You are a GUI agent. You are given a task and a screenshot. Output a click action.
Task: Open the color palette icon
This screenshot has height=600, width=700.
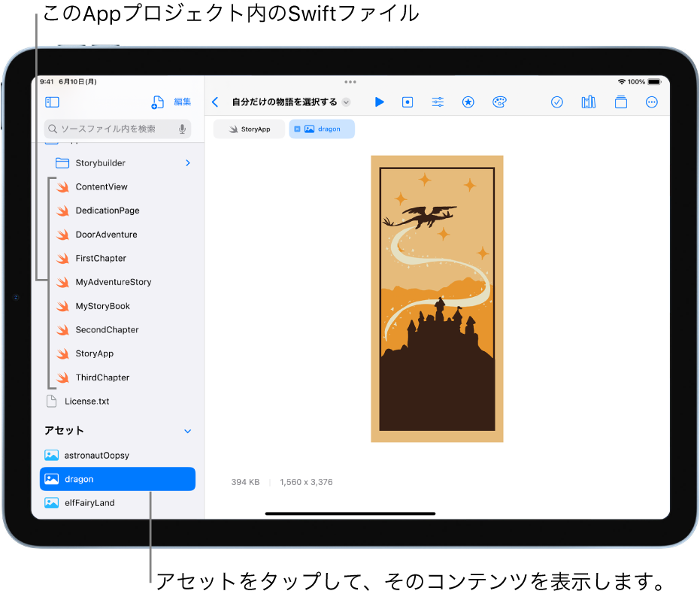(499, 102)
